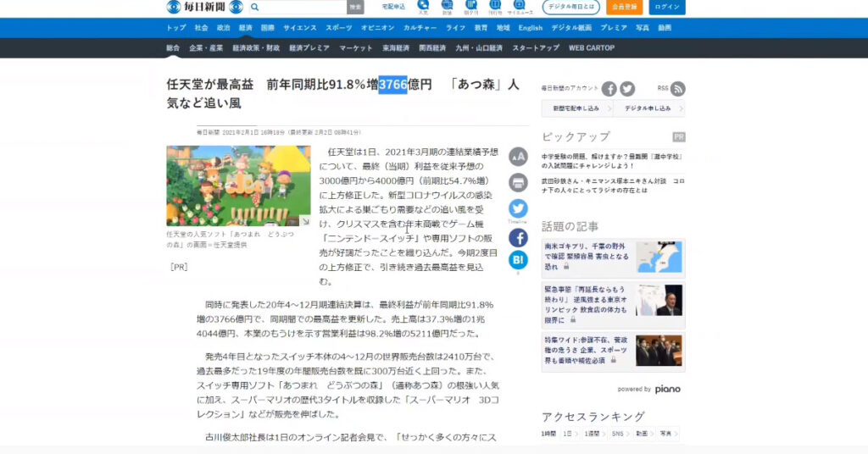Open the カルチャー nav item
The width and height of the screenshot is (868, 454).
[x=420, y=28]
